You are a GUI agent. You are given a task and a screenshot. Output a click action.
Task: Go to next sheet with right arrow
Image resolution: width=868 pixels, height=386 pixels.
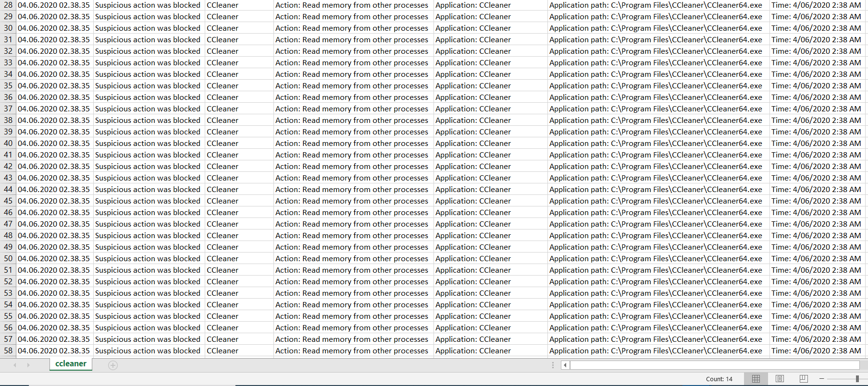(28, 365)
